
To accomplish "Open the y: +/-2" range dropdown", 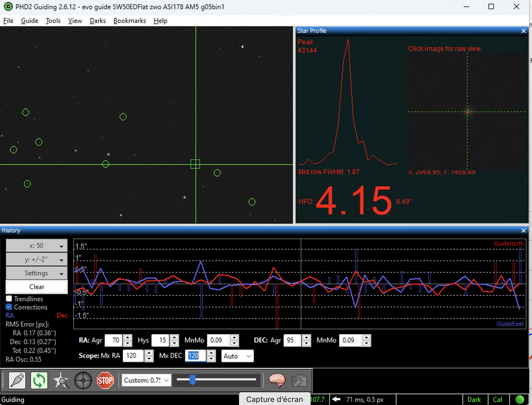I will pos(37,259).
